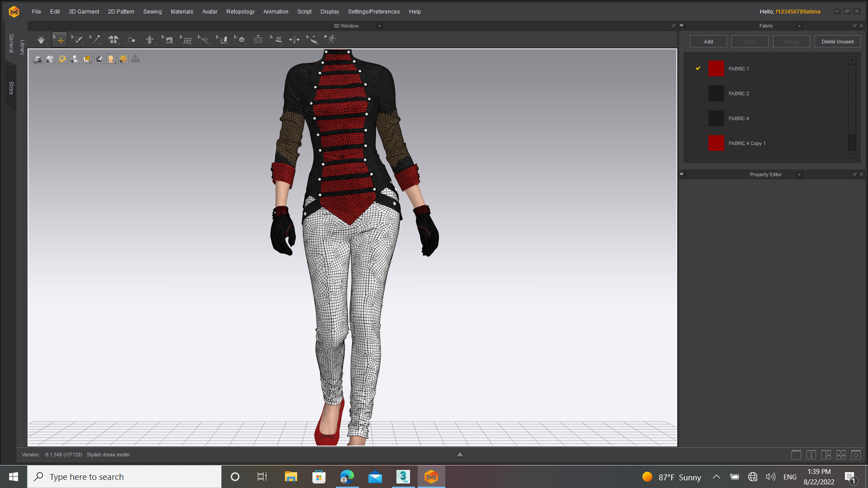This screenshot has height=488, width=868.
Task: Open the Fabric panel dropdown menu
Action: pos(800,26)
